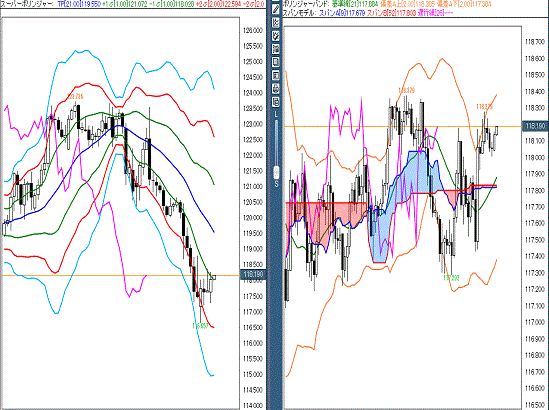
Task: Click the 125.500 price axis label
Action: point(252,46)
